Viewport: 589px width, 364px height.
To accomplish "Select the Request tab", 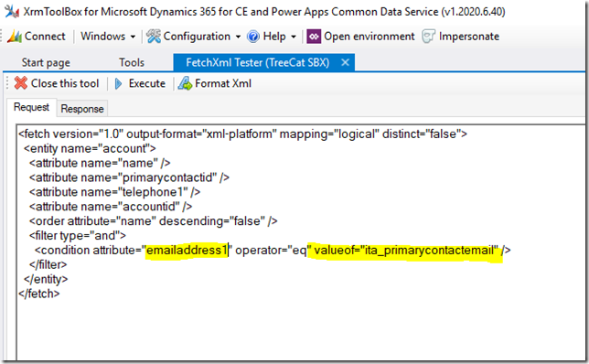I will pos(31,107).
